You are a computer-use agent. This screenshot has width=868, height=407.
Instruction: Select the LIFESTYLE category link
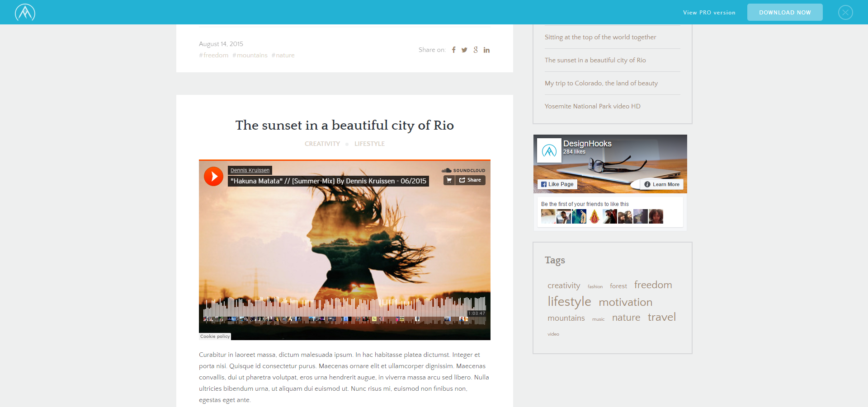[x=369, y=144]
